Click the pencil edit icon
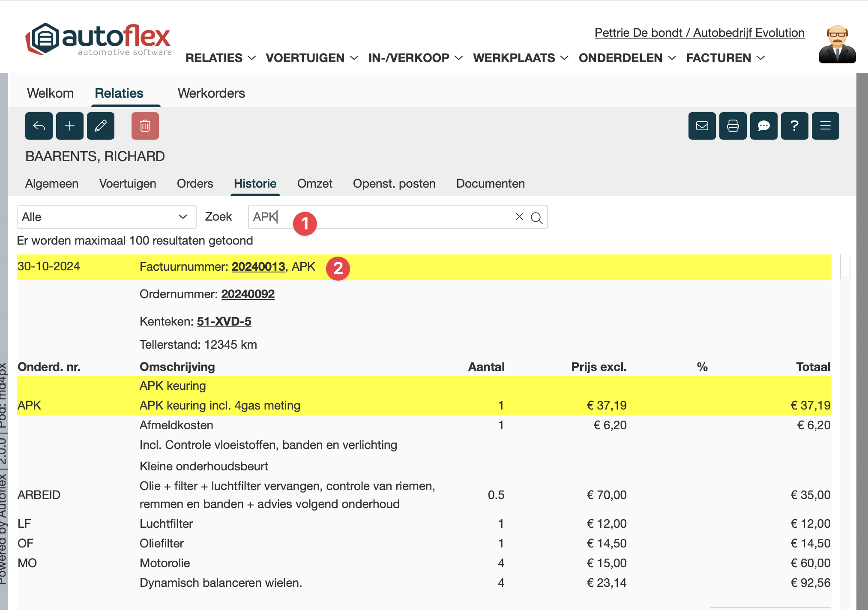The height and width of the screenshot is (610, 868). (101, 126)
